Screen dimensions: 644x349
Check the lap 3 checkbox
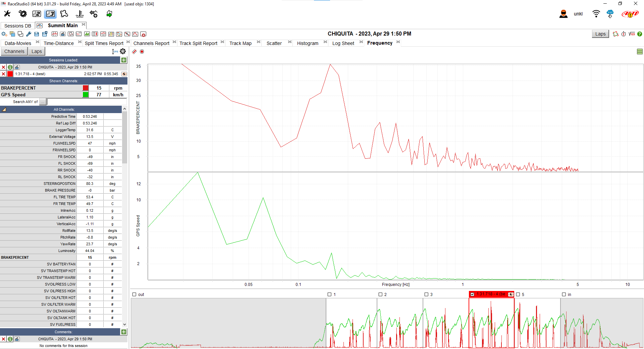(426, 294)
